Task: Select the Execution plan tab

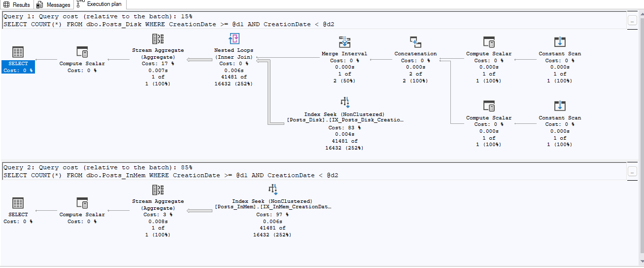Action: pyautogui.click(x=100, y=4)
